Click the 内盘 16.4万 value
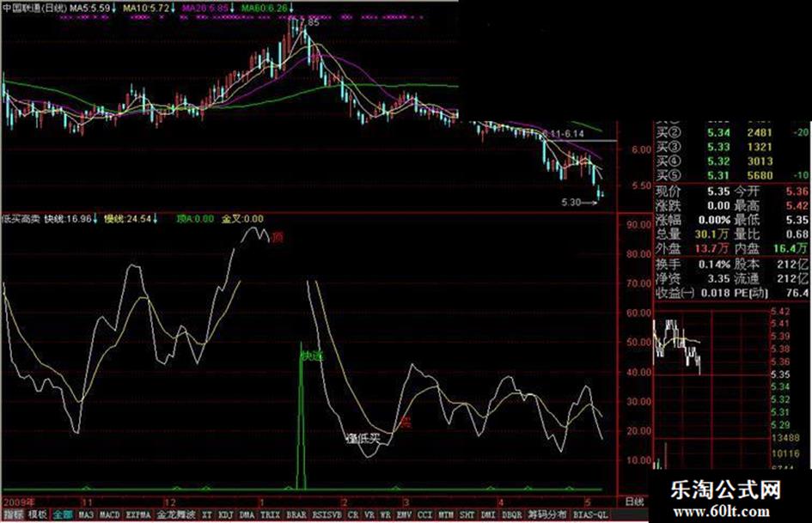 click(x=791, y=248)
